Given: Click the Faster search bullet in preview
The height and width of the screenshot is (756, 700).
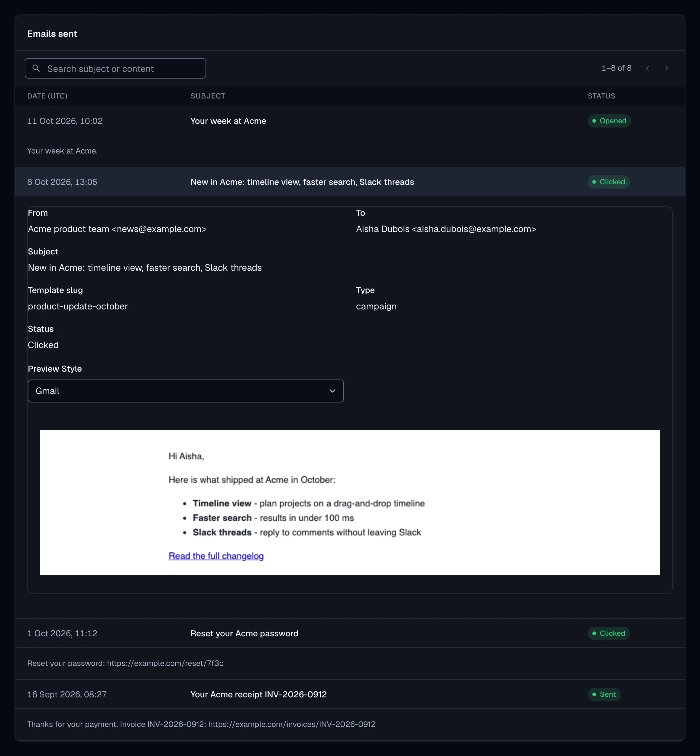Looking at the screenshot, I should [273, 518].
